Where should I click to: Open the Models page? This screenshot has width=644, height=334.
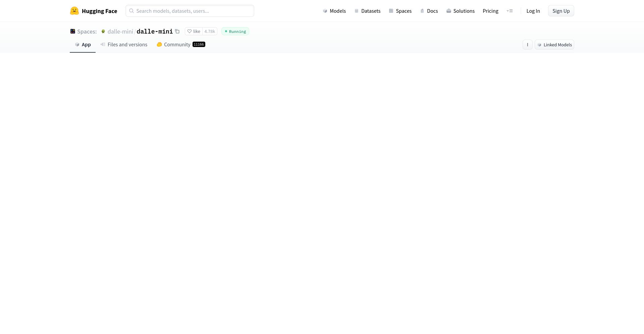334,11
